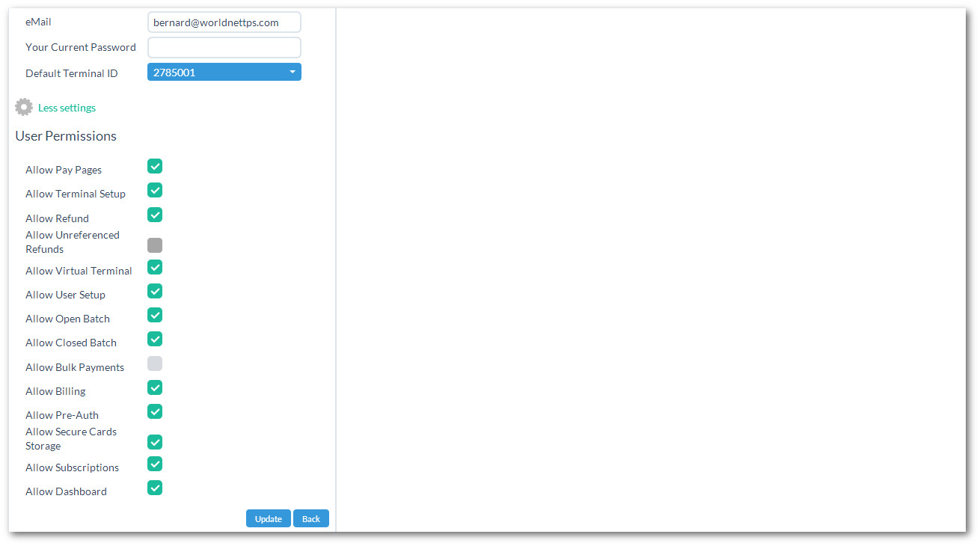
Task: Click the Allow Bulk Payments label
Action: pos(75,367)
